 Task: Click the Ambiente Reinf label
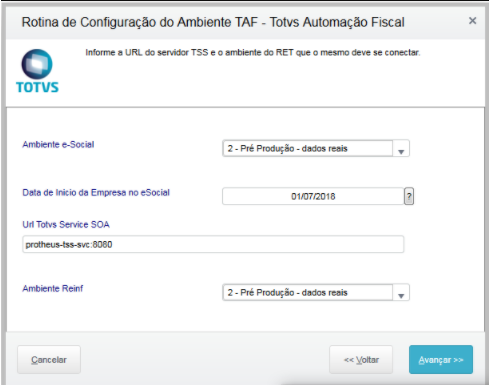[x=53, y=289]
